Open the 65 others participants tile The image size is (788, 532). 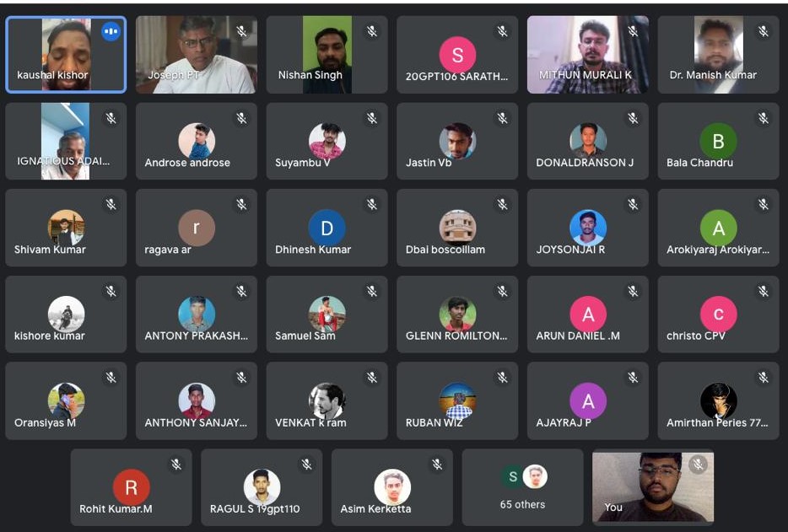[522, 487]
